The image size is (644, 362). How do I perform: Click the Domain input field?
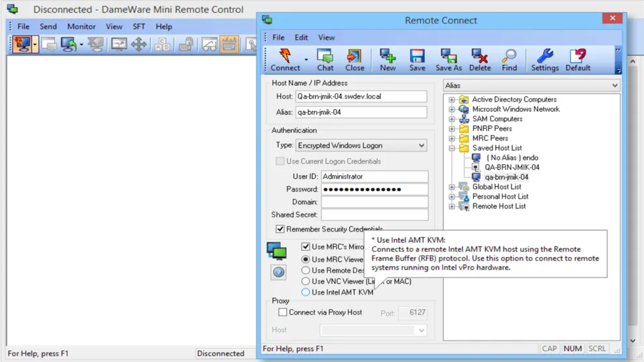click(375, 202)
